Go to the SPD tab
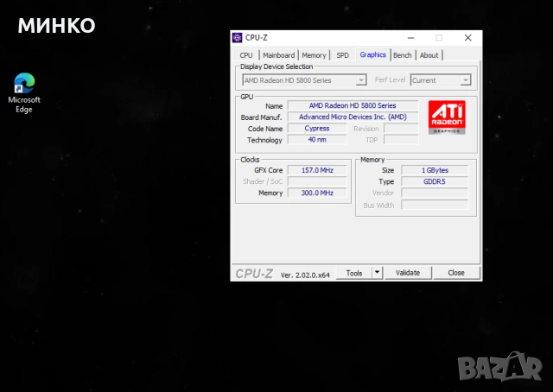This screenshot has width=553, height=392. (x=342, y=55)
